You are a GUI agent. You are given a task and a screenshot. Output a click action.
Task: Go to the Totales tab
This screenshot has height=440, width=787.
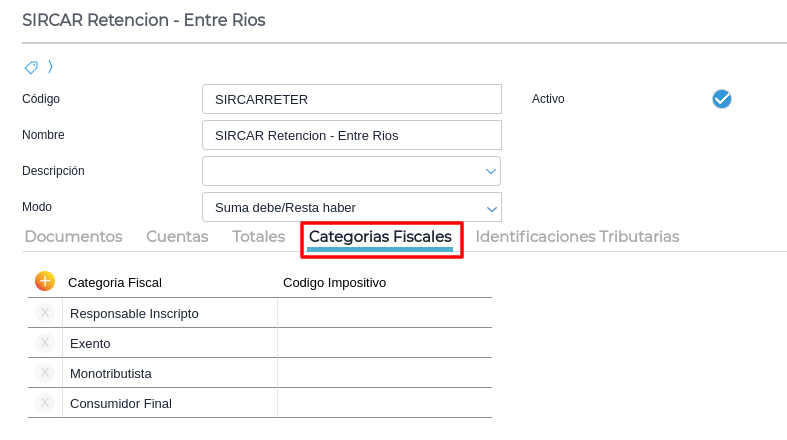258,237
